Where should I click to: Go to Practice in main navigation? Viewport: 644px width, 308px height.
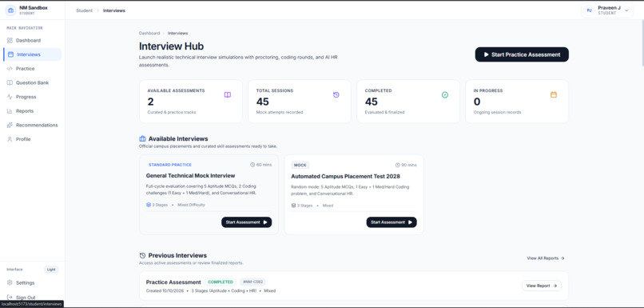pyautogui.click(x=33, y=69)
